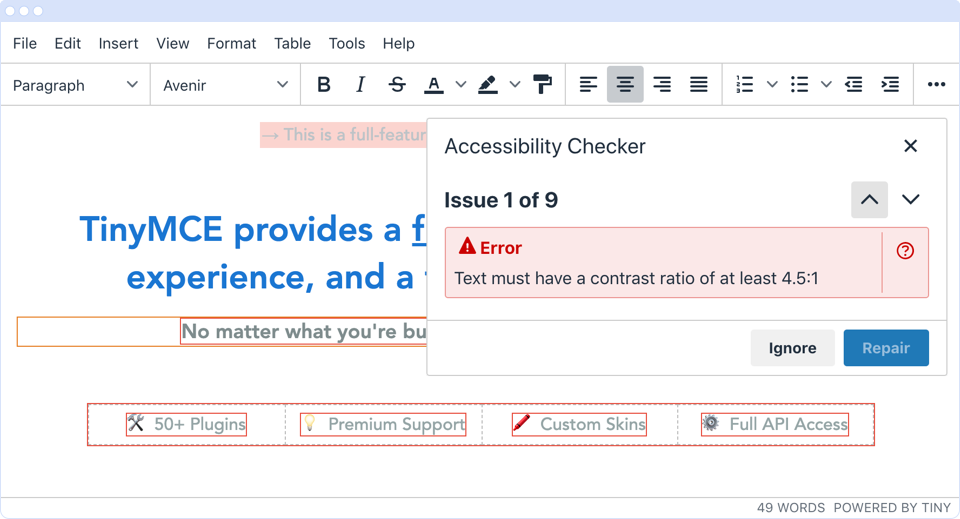
Task: Increase indent of the paragraph
Action: [890, 84]
